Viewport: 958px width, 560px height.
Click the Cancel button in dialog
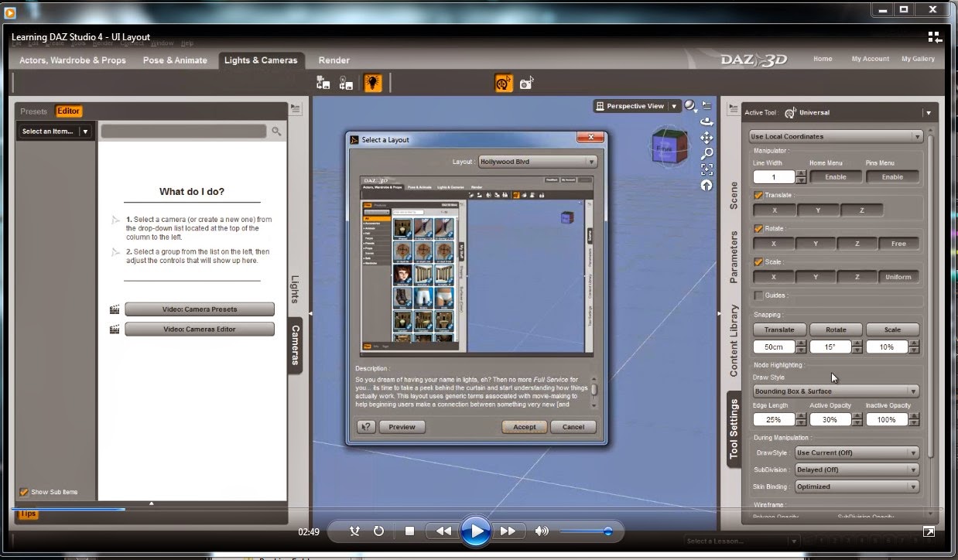click(x=573, y=427)
